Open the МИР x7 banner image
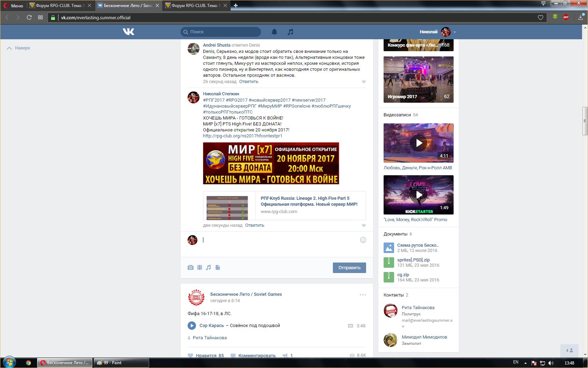Viewport: 588px width, 368px height. click(271, 163)
